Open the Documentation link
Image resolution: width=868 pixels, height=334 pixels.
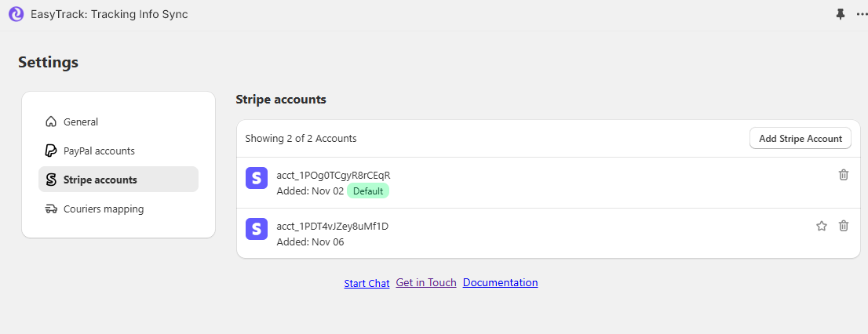pos(501,282)
